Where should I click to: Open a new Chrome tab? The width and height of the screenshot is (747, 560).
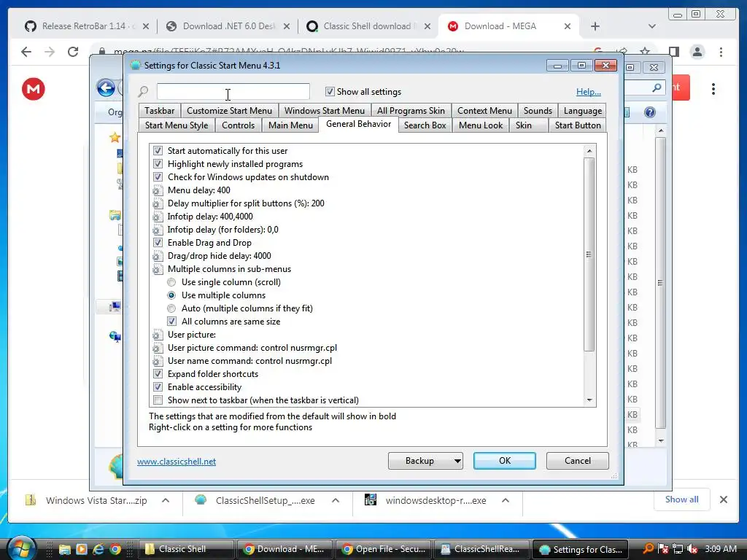pos(595,26)
